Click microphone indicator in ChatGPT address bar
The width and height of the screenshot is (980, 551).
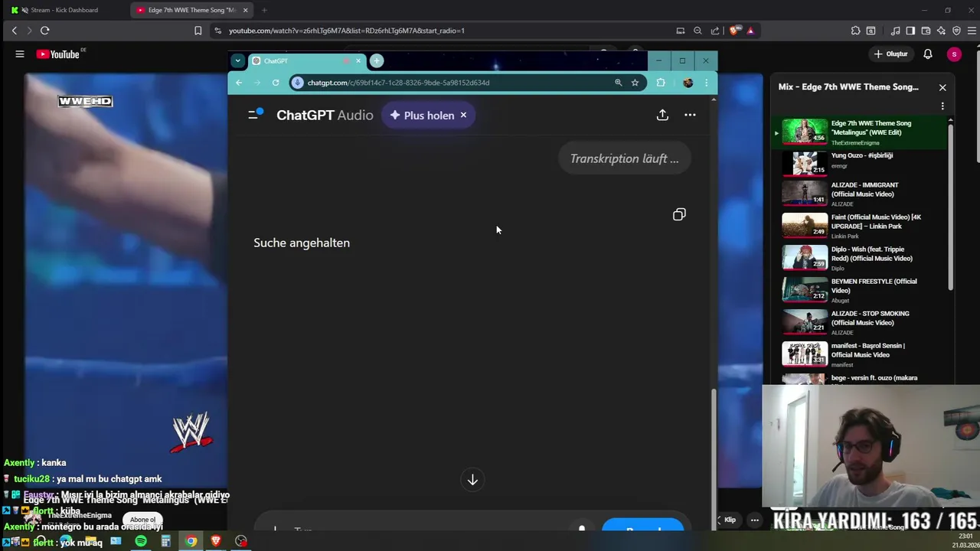(x=298, y=83)
